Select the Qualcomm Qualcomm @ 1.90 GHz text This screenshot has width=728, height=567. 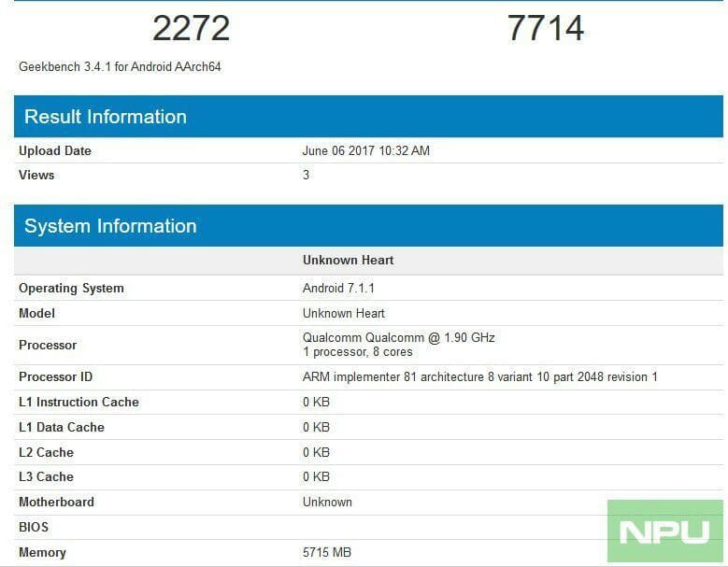(398, 337)
